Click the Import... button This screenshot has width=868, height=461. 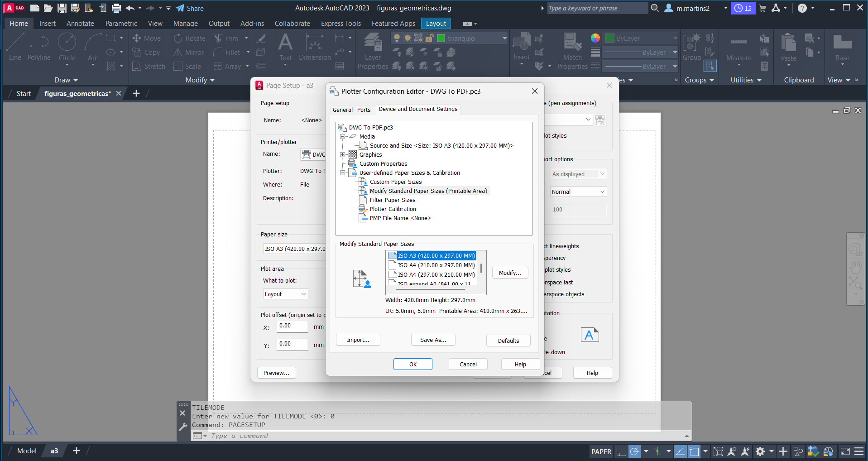point(358,340)
